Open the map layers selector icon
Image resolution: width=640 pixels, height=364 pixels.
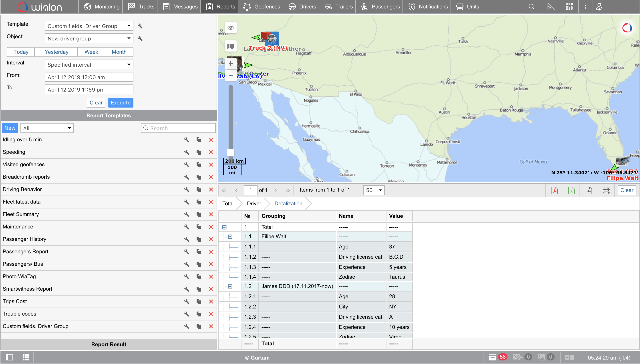231,46
